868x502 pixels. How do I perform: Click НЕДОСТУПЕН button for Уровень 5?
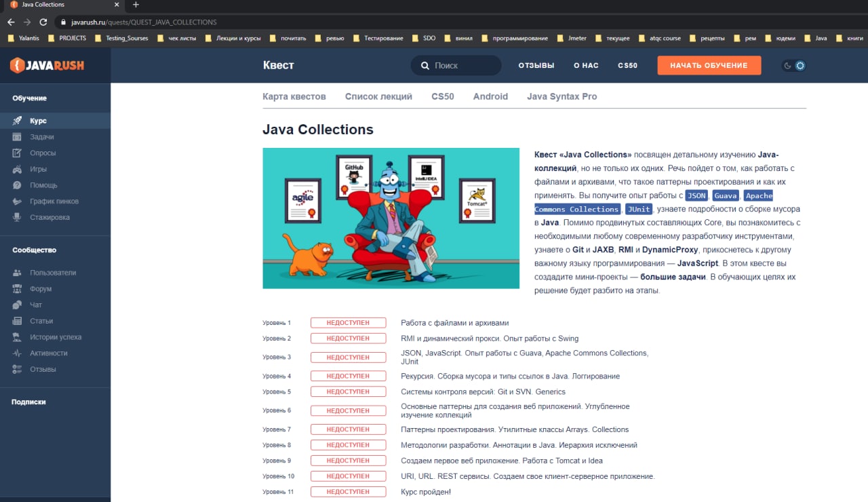[348, 391]
